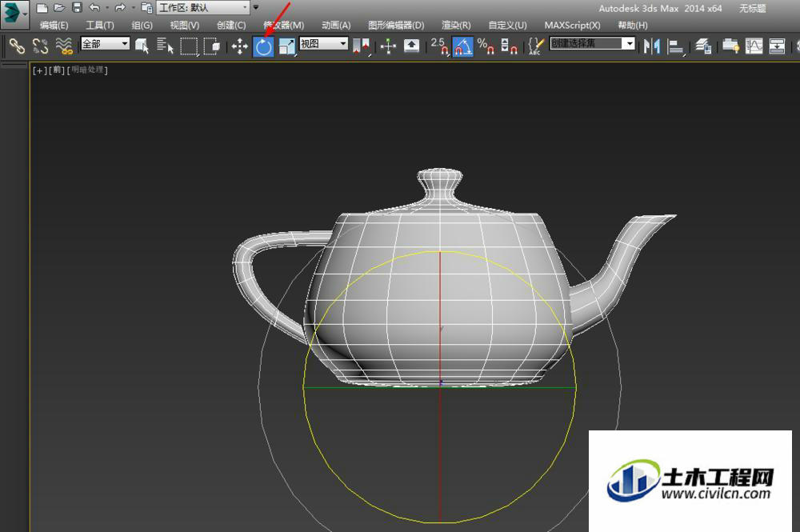Click the viewport [前] view label
This screenshot has width=800, height=532.
(57, 70)
